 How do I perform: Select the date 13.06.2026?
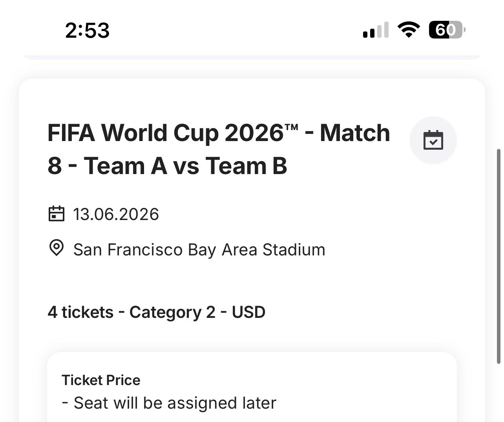point(116,214)
